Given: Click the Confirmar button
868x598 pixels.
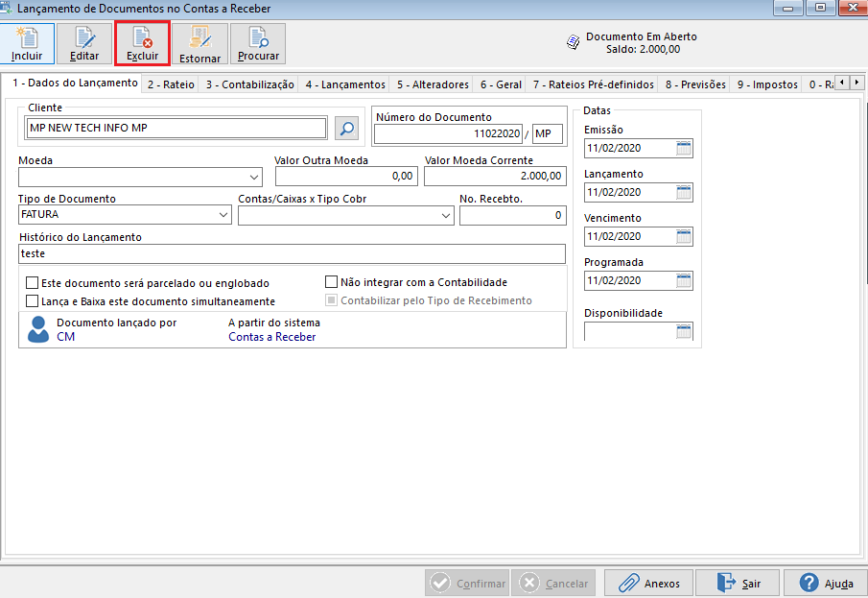Looking at the screenshot, I should click(467, 583).
